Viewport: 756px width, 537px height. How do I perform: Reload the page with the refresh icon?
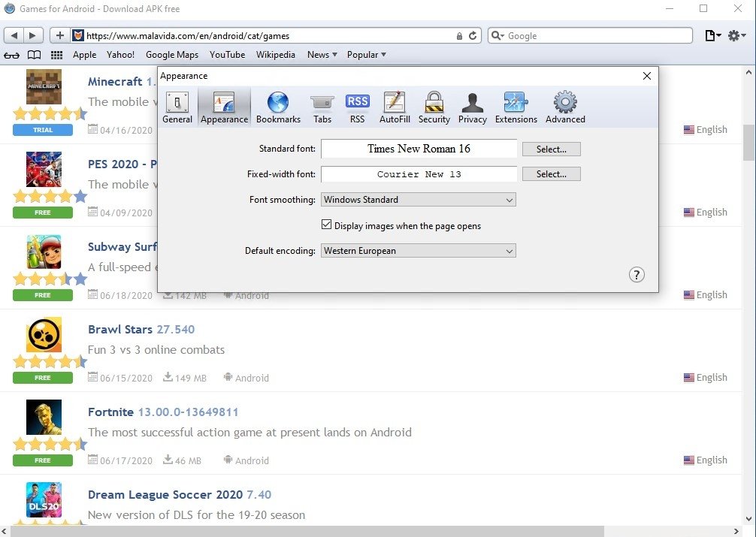pos(473,35)
